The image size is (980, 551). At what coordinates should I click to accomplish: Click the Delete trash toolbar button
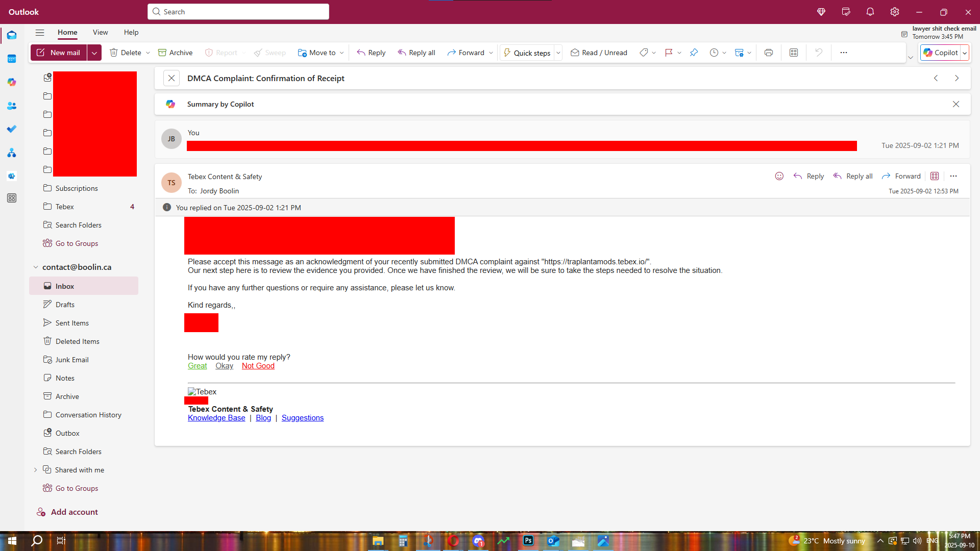pyautogui.click(x=126, y=53)
